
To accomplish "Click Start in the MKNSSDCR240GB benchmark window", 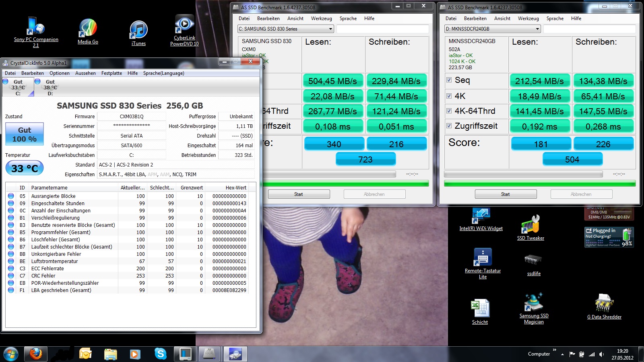I will click(505, 194).
